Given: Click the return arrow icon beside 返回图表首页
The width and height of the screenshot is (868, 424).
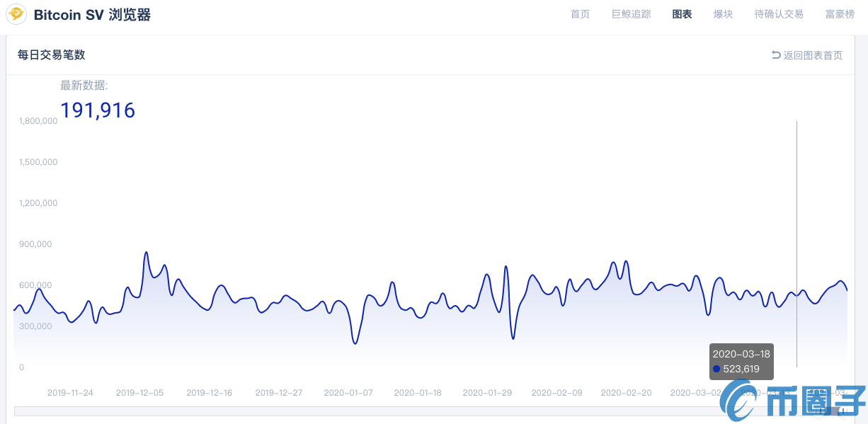Looking at the screenshot, I should point(775,55).
